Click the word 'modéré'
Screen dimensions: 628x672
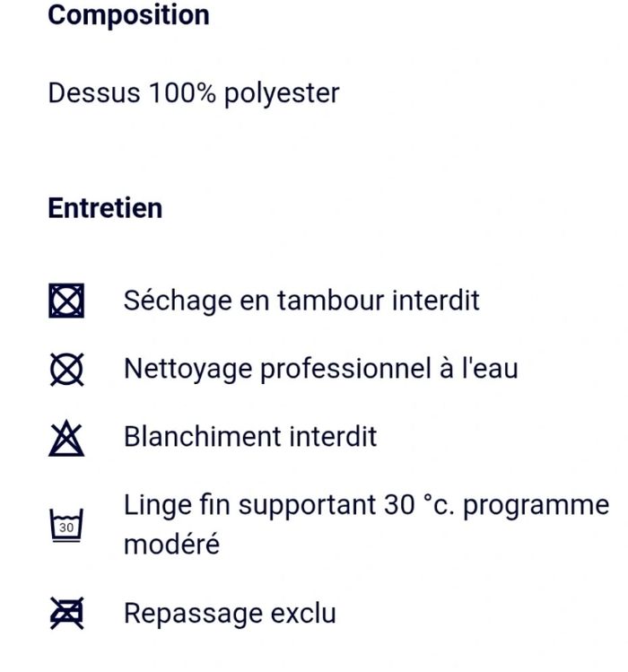tap(171, 544)
